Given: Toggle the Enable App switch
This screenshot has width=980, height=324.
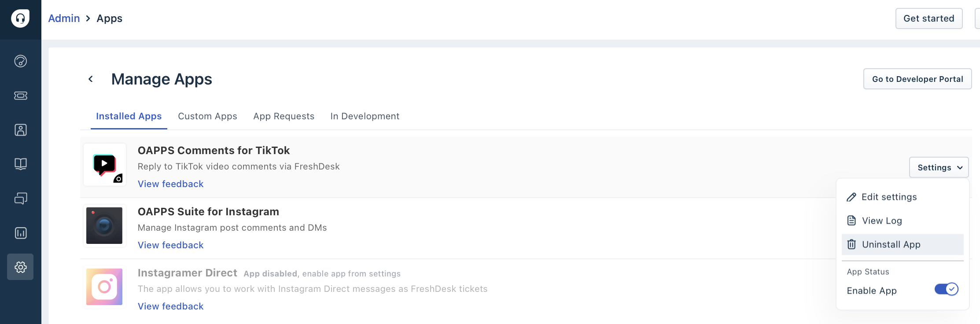Looking at the screenshot, I should tap(946, 289).
